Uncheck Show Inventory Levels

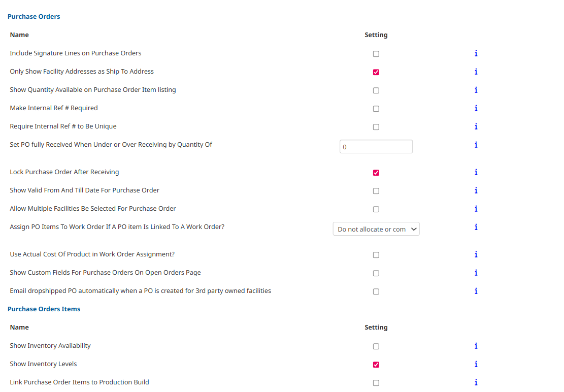(x=376, y=364)
